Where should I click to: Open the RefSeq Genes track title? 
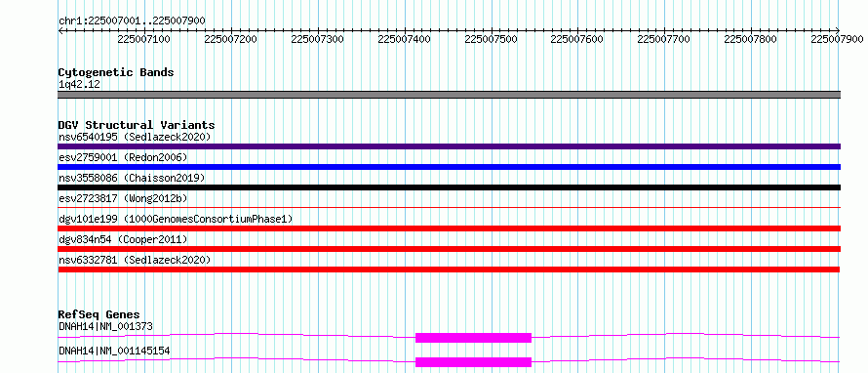coord(99,314)
